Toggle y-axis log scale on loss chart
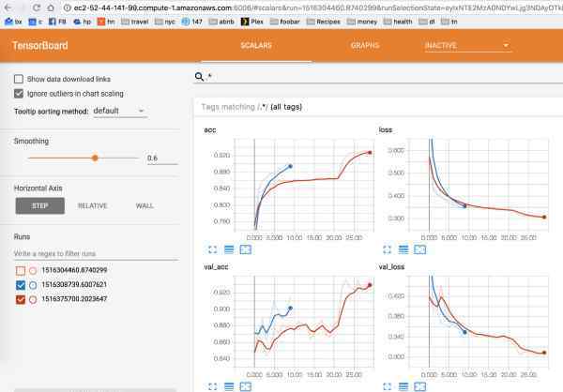 403,249
